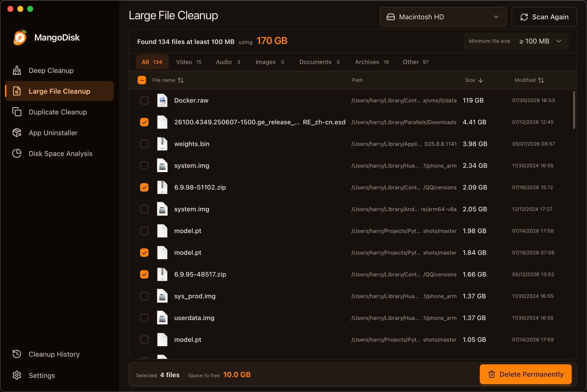Click the weights.bin file name
The image size is (587, 392).
(x=192, y=144)
